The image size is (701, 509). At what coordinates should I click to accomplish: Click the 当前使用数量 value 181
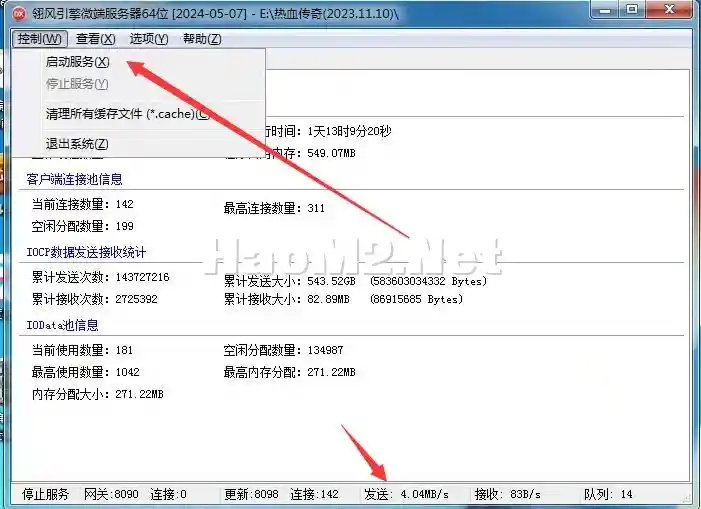[124, 350]
